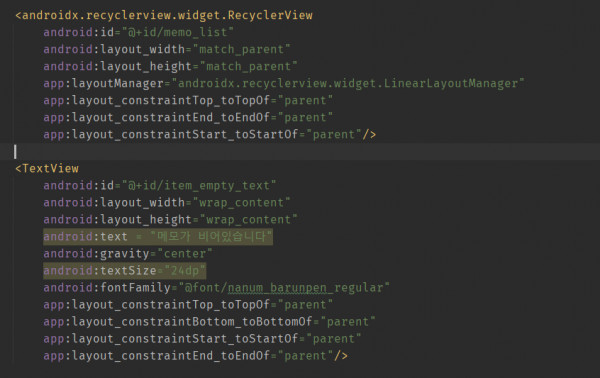Click TextView layout_height "wrap_content" value

[248, 220]
